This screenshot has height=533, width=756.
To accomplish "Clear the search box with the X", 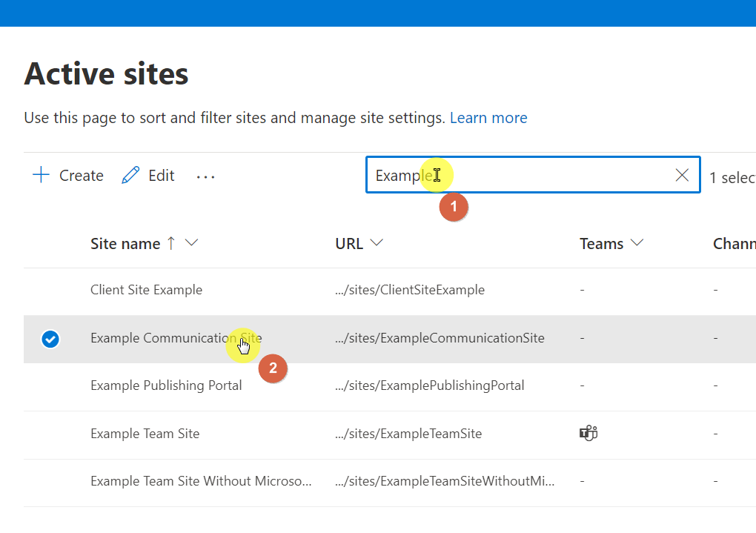I will [682, 175].
